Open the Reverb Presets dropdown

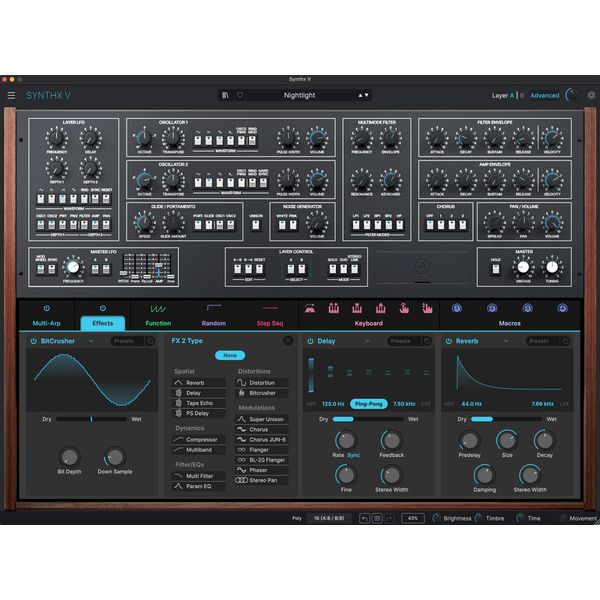pyautogui.click(x=543, y=341)
